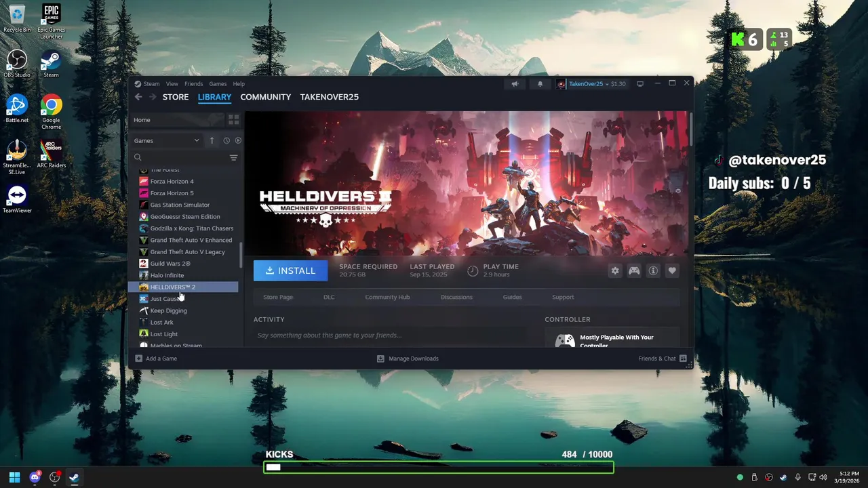Switch to the COMMUNITY tab

(265, 97)
